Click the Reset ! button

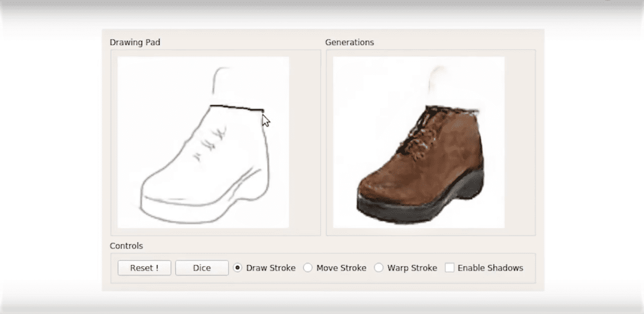144,268
